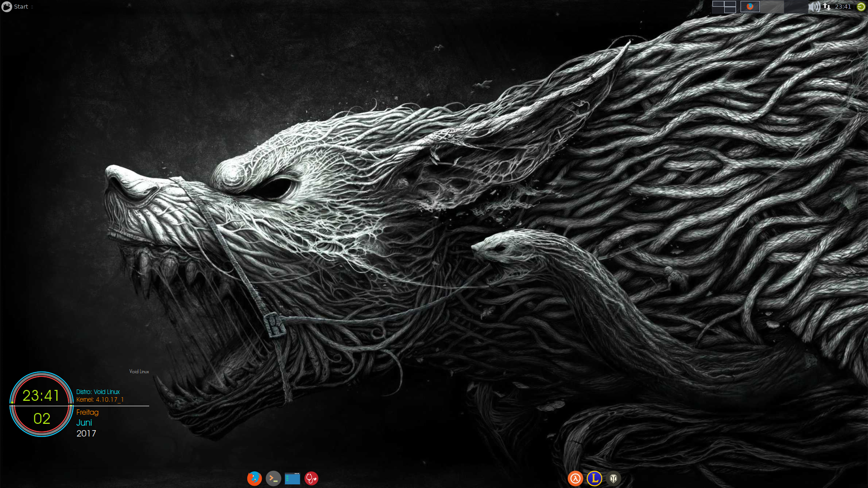Viewport: 868px width, 488px height.
Task: Launch the orange Half-Life lambda icon
Action: pyautogui.click(x=575, y=478)
